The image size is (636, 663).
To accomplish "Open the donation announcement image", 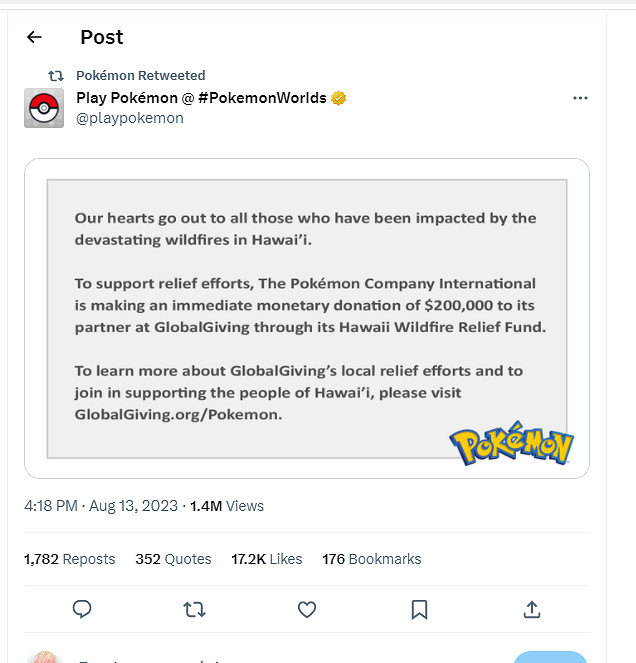I will tap(307, 318).
